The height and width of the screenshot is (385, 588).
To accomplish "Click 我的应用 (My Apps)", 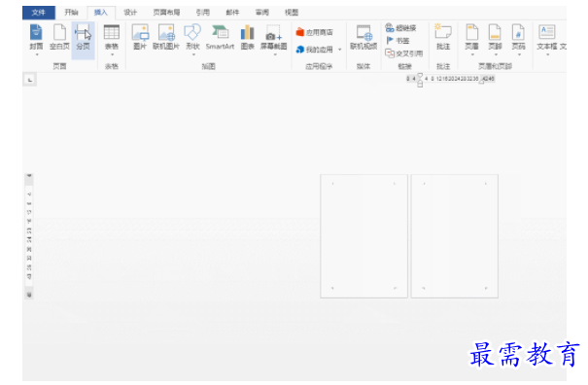I will [x=314, y=50].
